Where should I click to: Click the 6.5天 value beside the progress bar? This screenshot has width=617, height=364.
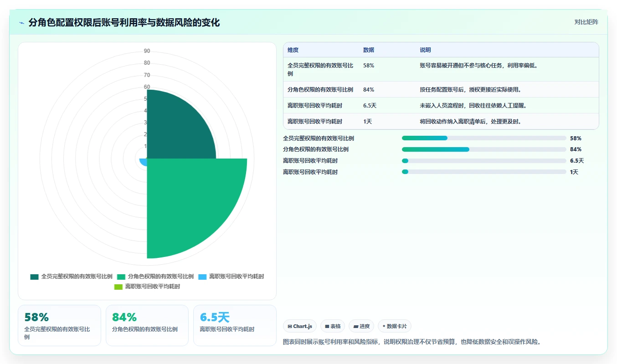coord(577,161)
